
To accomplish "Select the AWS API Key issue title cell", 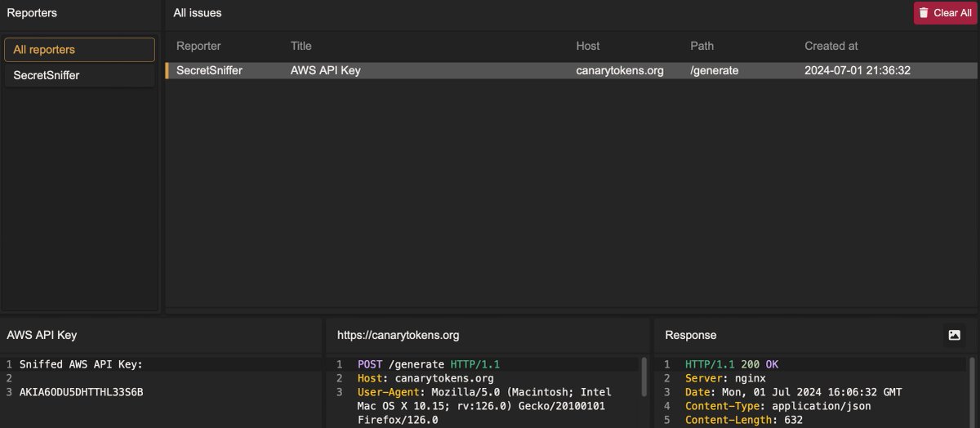I will click(326, 70).
